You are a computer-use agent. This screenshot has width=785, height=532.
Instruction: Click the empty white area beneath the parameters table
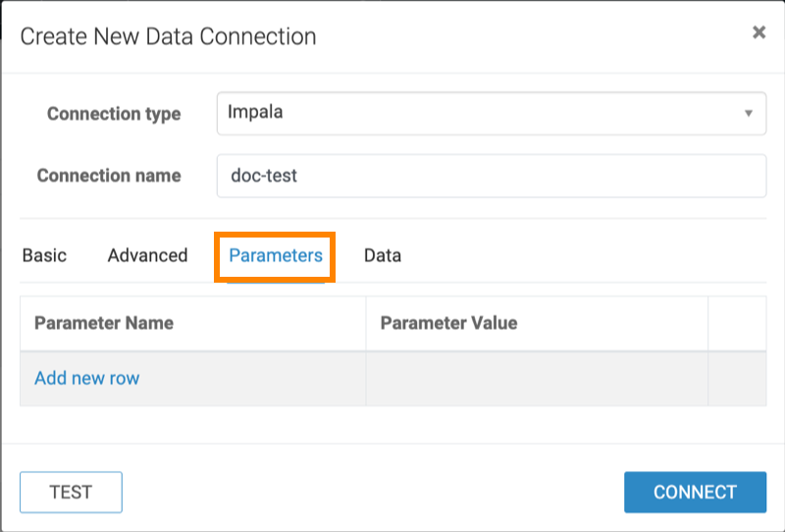[393, 424]
